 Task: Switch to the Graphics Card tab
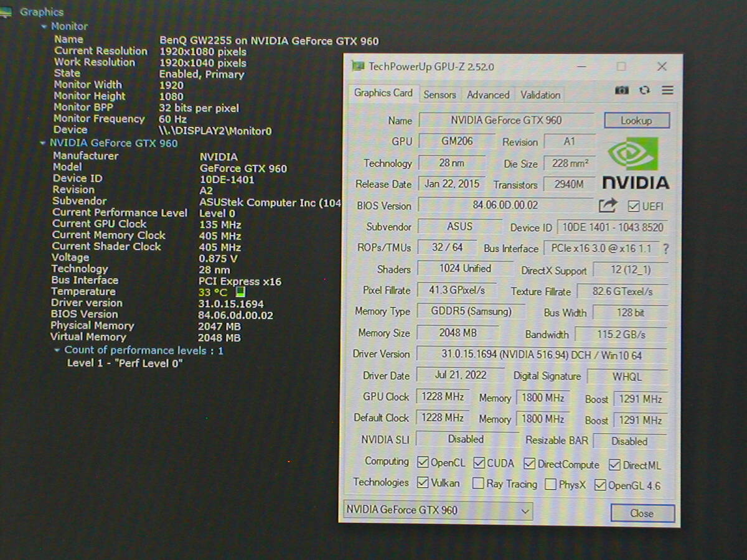point(383,93)
